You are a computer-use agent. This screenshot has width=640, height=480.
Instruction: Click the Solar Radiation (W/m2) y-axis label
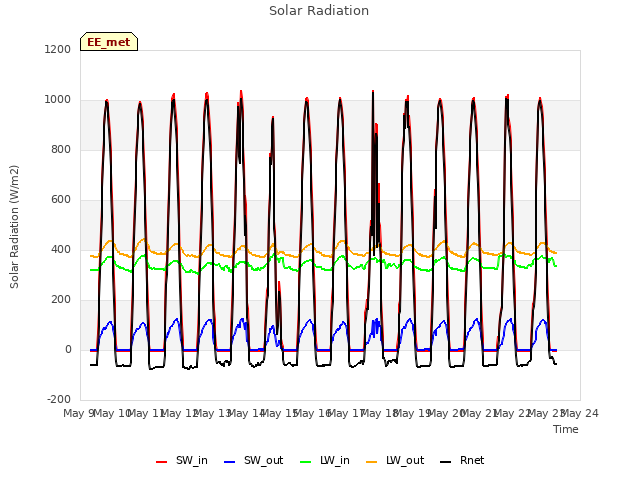coord(14,227)
